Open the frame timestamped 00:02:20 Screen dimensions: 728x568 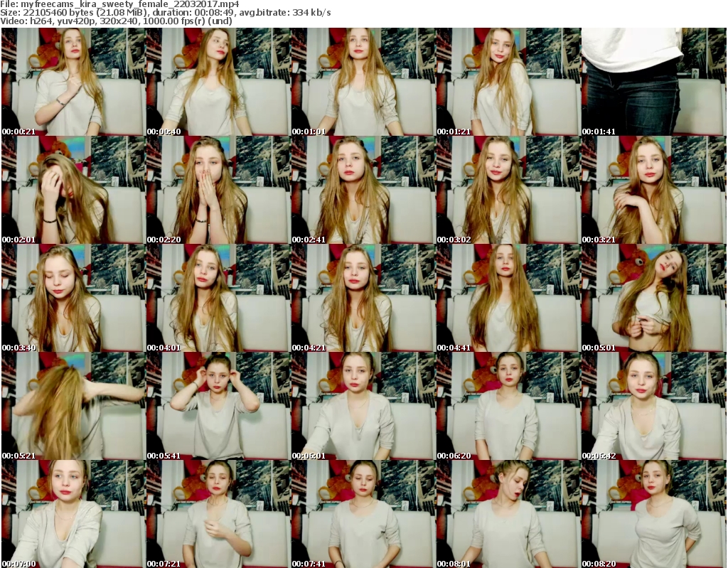coord(218,190)
